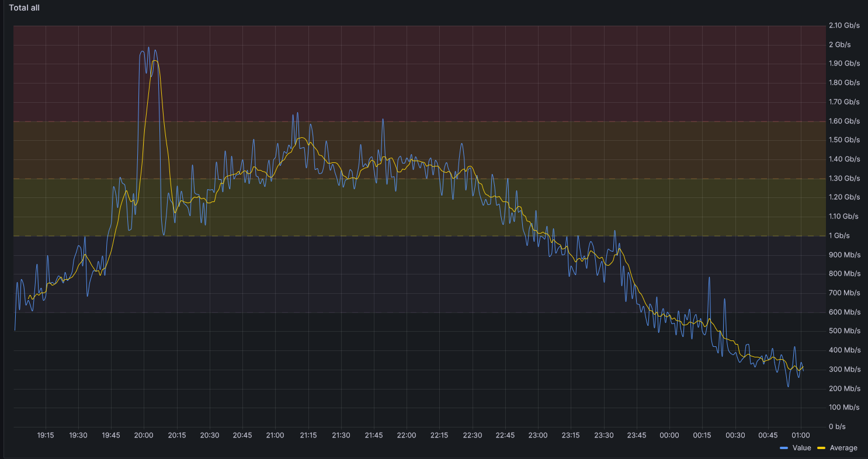The height and width of the screenshot is (459, 868).
Task: Click the blue spike just after 00:15
Action: point(709,278)
